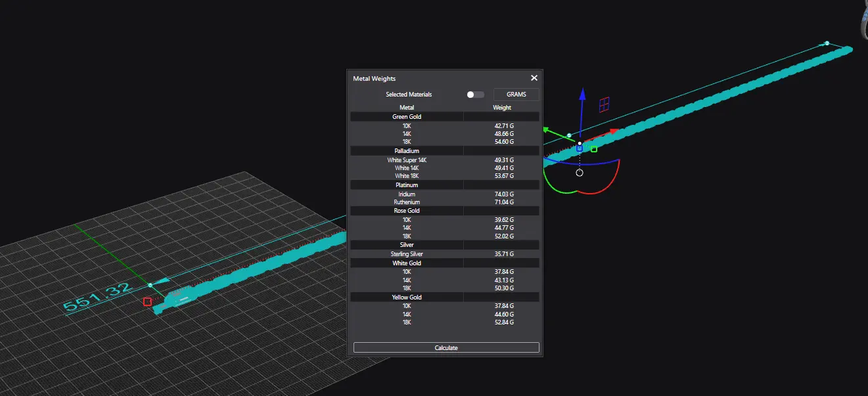Click the green square scale handle
The width and height of the screenshot is (868, 396).
[x=594, y=149]
